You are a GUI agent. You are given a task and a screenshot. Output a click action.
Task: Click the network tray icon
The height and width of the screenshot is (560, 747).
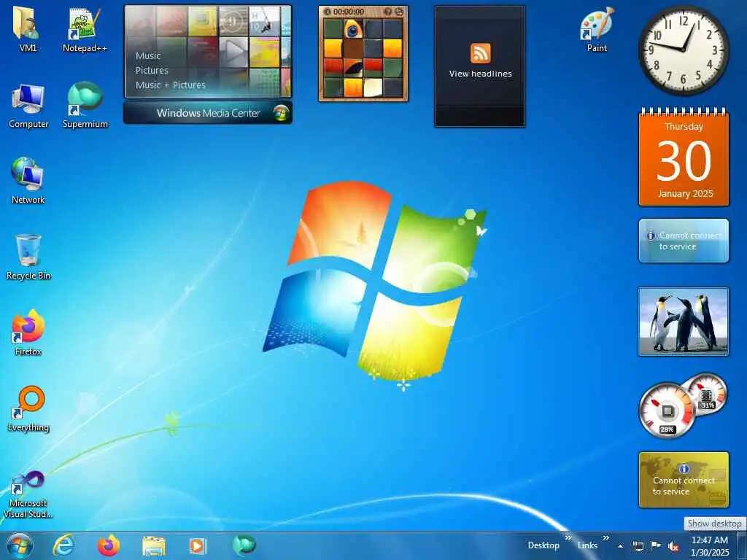(x=638, y=546)
